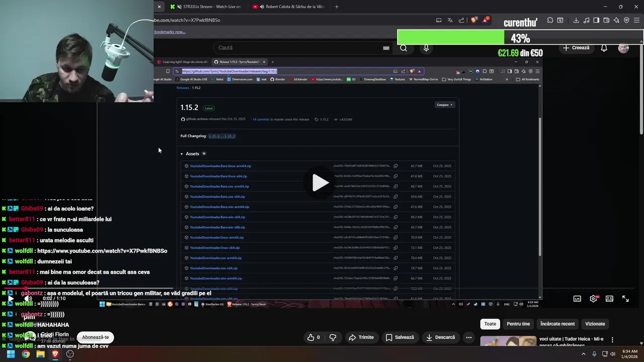Click the 14 commits link
644x362 pixels.
[x=261, y=119]
